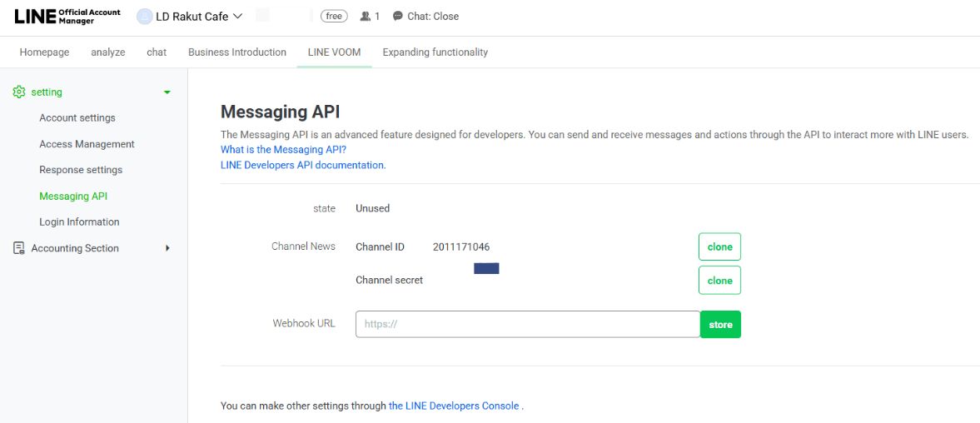Click the Channel ID number 2011171046
Screen dimensions: 980x423
pyautogui.click(x=461, y=246)
